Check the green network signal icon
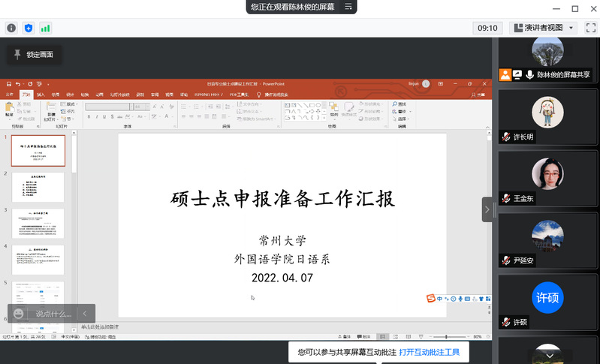Image resolution: width=600 pixels, height=364 pixels. [x=46, y=28]
